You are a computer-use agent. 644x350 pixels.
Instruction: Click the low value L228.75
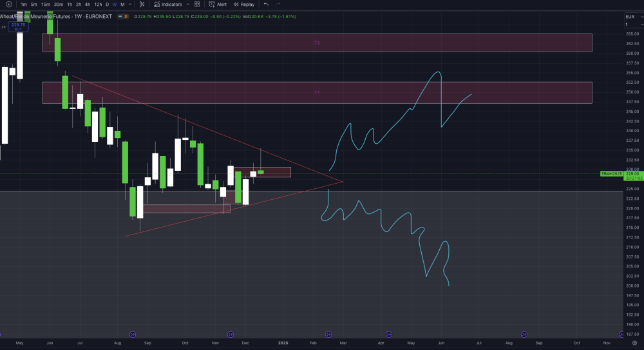pos(181,17)
